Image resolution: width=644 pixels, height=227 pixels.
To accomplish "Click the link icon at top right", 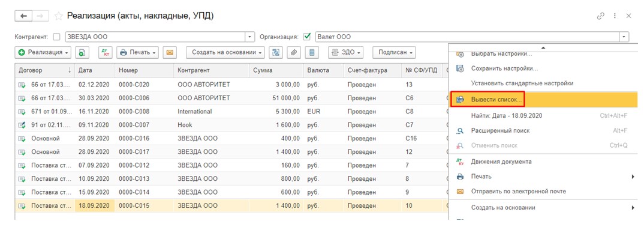I will [600, 16].
